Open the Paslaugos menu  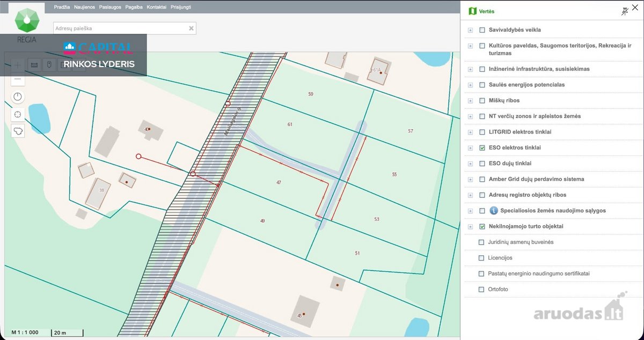point(110,8)
